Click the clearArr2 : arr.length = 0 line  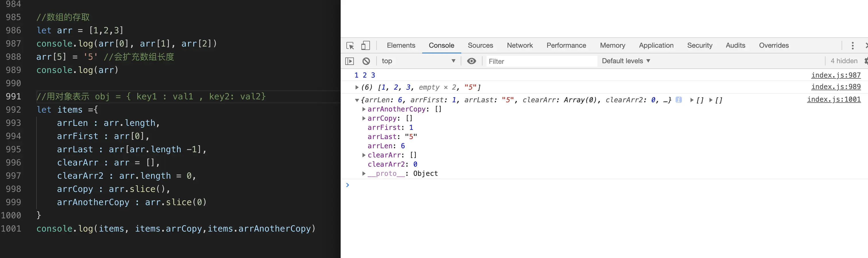pos(126,176)
